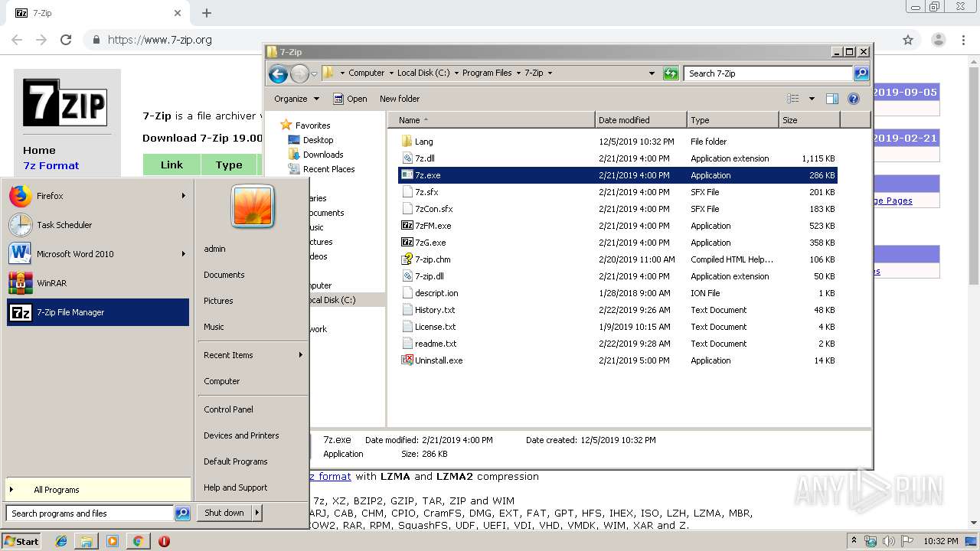Select the 7z.dll file
Viewport: 980px width, 551px height.
tap(425, 158)
